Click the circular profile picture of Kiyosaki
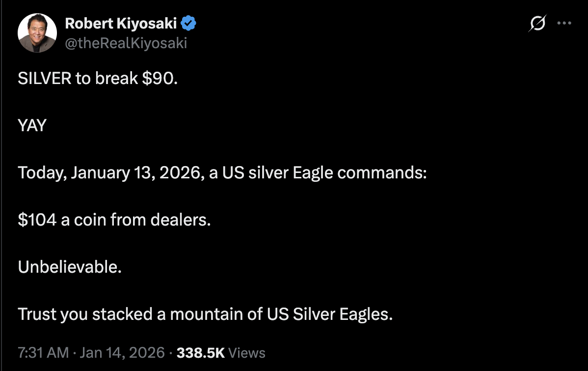The image size is (588, 371). pos(37,33)
